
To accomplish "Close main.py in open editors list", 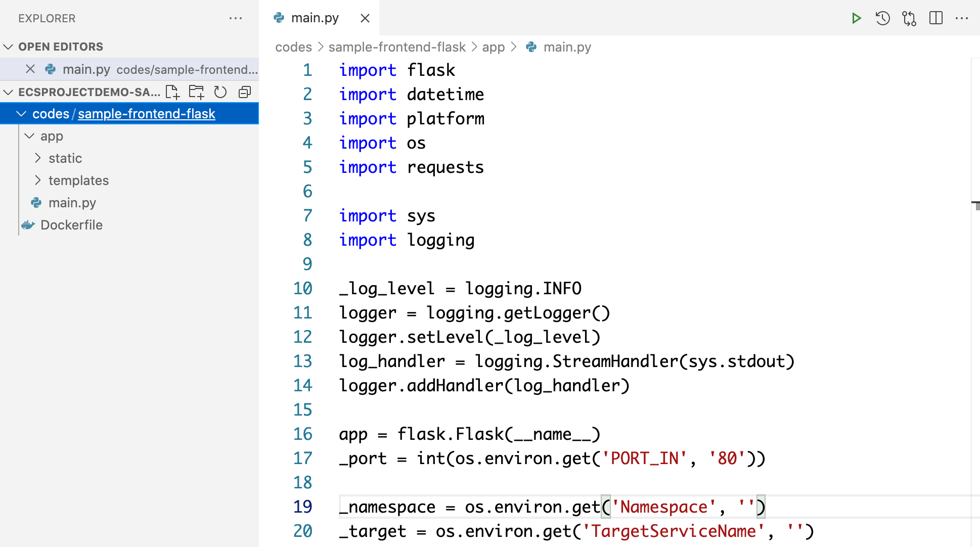I will pyautogui.click(x=30, y=69).
